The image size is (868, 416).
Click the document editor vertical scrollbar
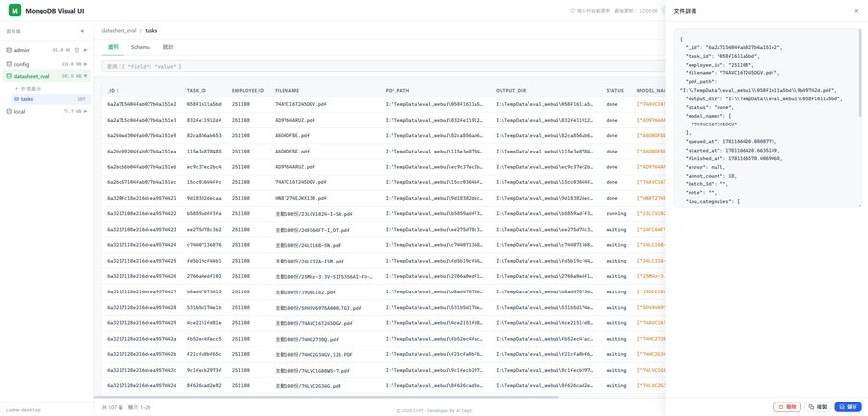pyautogui.click(x=859, y=72)
